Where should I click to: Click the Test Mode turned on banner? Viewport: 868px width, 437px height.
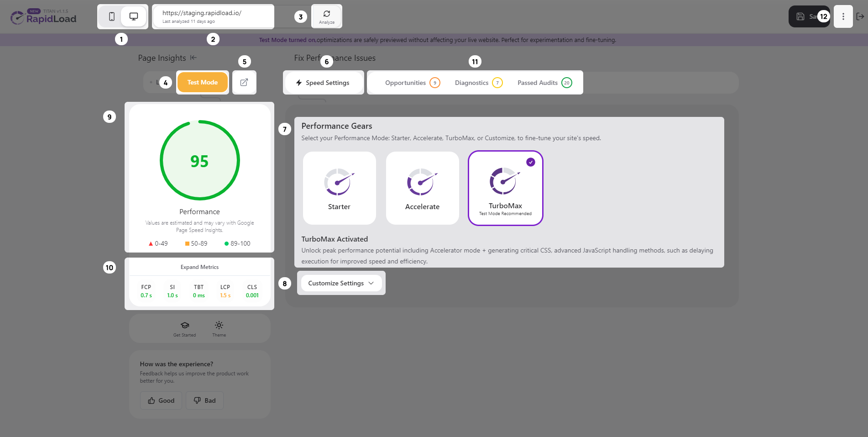point(434,40)
